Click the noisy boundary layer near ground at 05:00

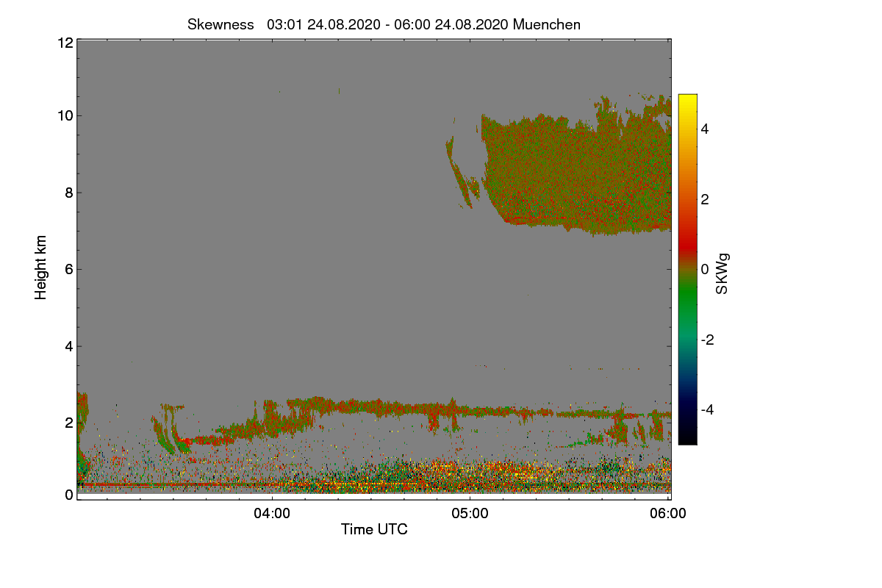(470, 476)
